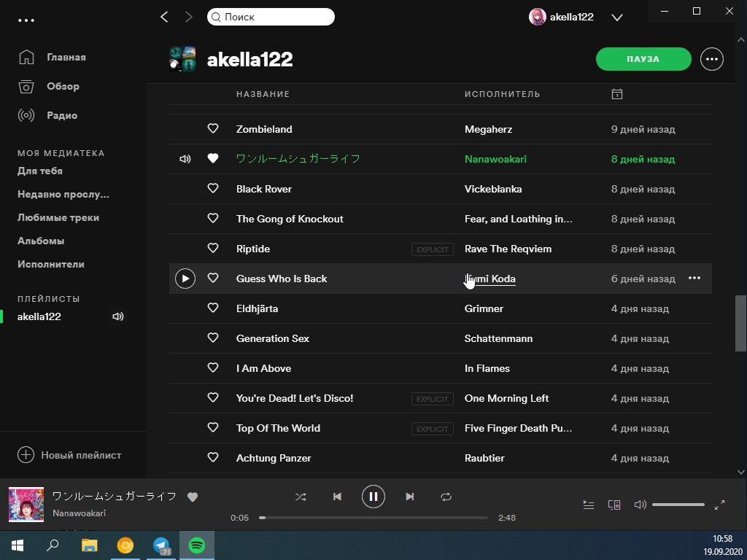Image resolution: width=747 pixels, height=560 pixels.
Task: Open Недавно прослушано list
Action: point(63,194)
